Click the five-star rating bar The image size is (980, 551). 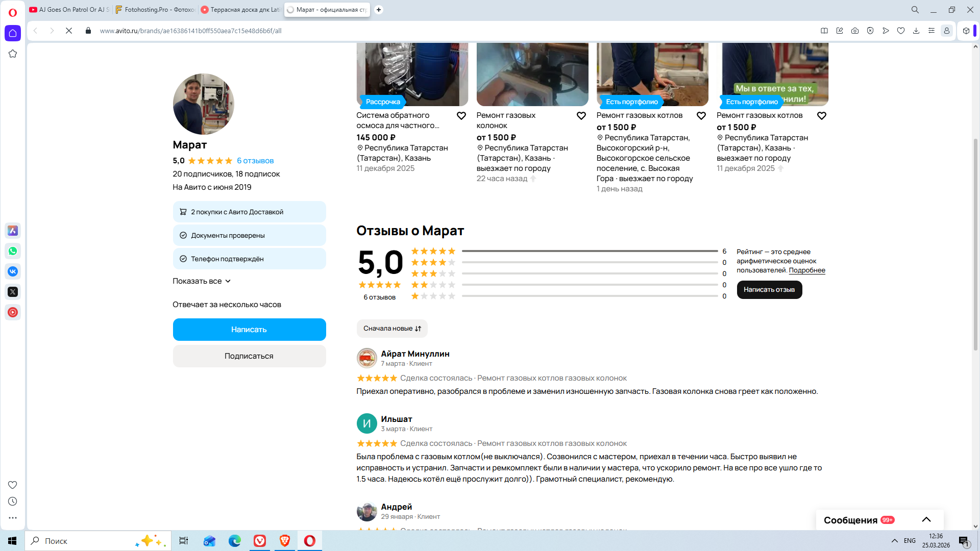click(x=590, y=251)
